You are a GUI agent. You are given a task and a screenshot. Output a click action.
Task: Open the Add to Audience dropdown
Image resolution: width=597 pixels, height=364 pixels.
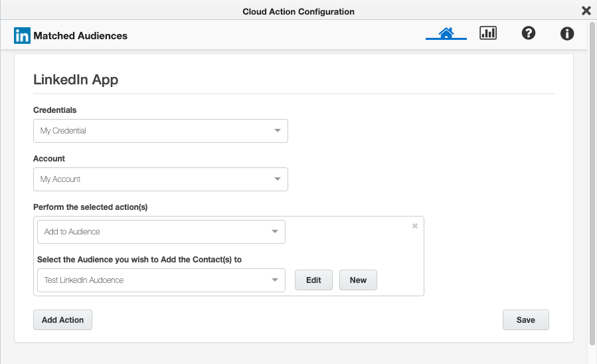pyautogui.click(x=161, y=232)
